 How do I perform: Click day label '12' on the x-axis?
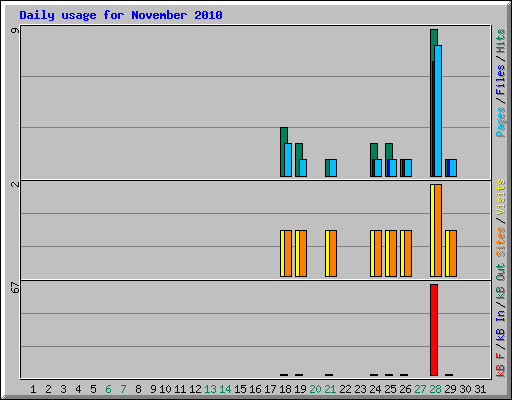[x=195, y=389]
